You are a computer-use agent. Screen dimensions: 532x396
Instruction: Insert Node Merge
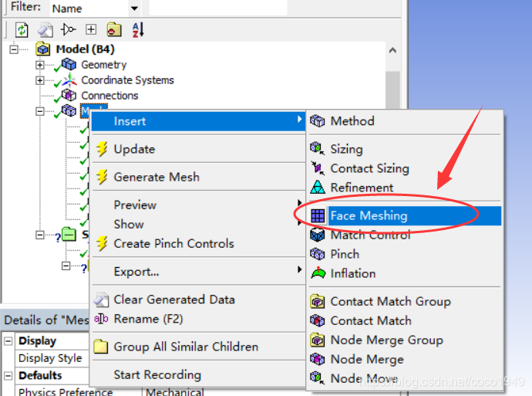pyautogui.click(x=405, y=359)
